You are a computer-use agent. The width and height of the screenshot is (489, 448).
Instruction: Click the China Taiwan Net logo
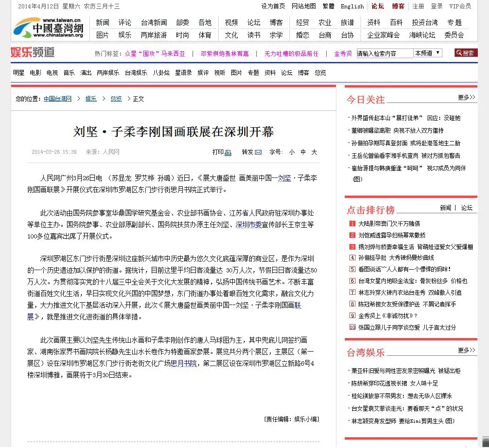click(49, 28)
